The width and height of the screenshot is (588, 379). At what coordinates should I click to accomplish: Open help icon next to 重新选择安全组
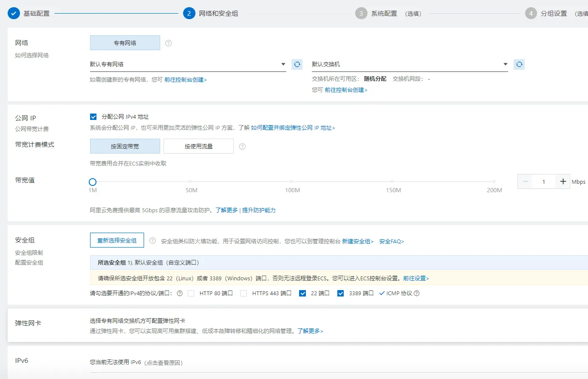(153, 240)
